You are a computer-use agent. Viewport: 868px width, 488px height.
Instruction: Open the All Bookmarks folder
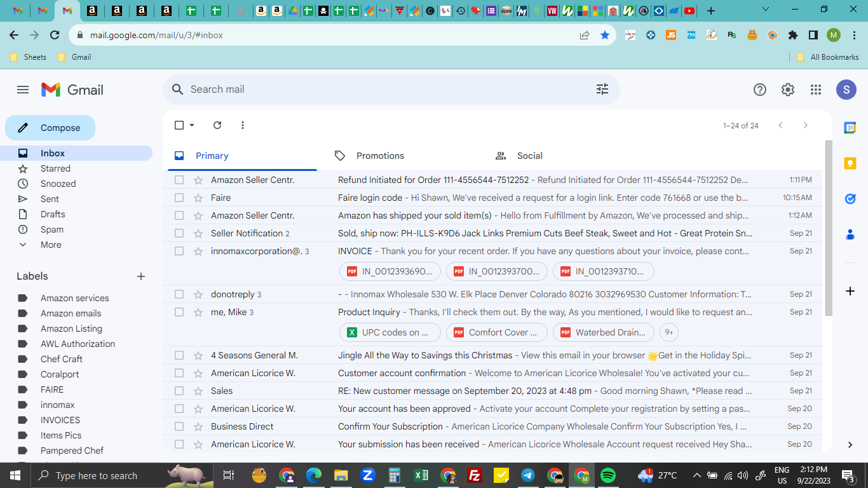click(828, 57)
